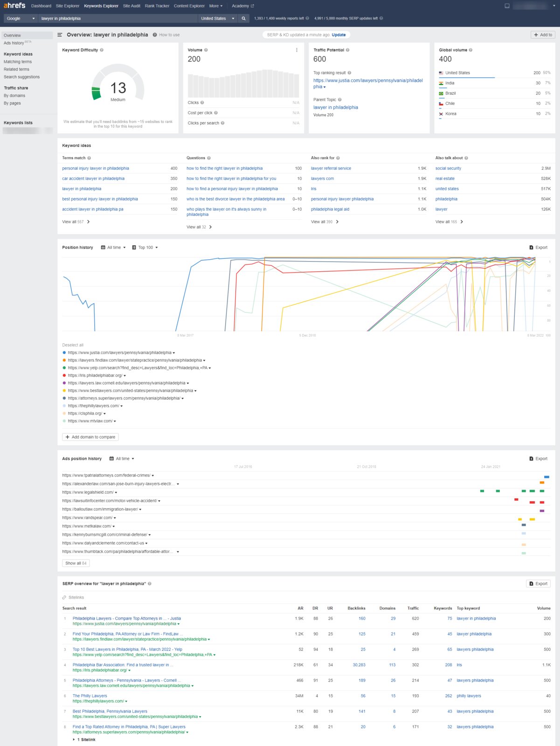The height and width of the screenshot is (746, 560).
Task: Click the blue tpatrialattorneys.com ad position marker
Action: 546,477
